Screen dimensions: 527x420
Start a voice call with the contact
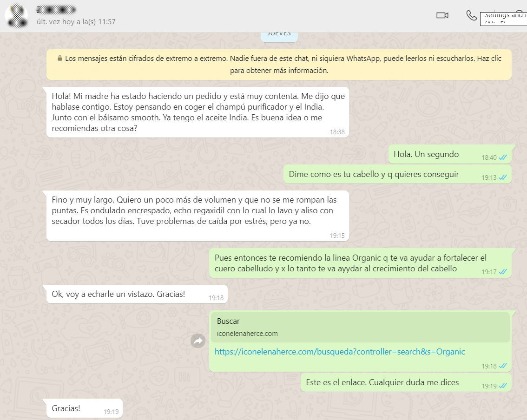tap(471, 15)
